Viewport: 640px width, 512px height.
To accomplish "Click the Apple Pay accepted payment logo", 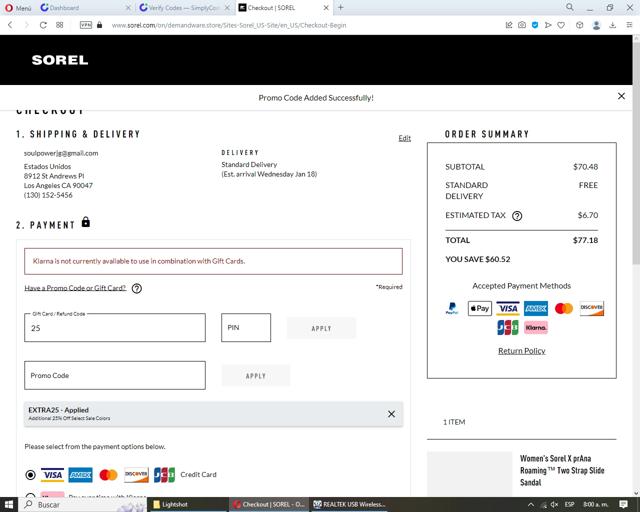I will click(x=480, y=308).
